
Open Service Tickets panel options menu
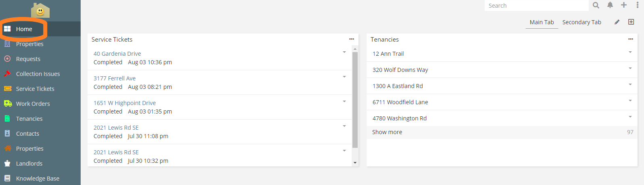tap(352, 39)
